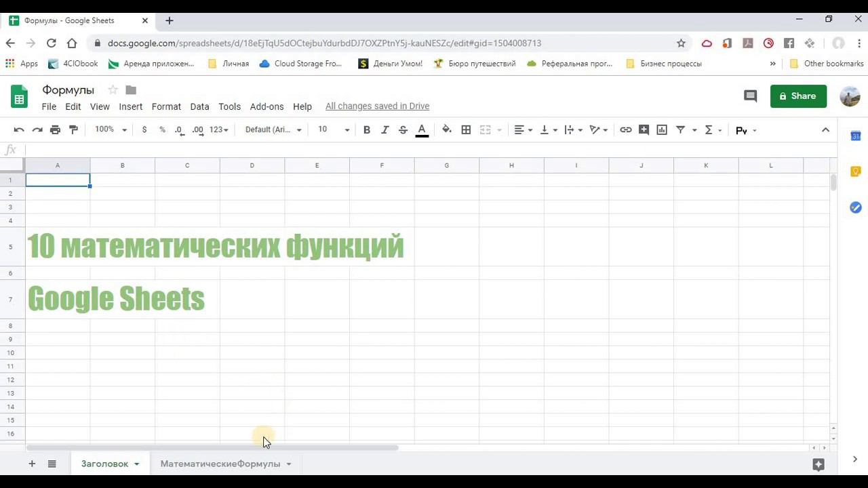Open the File menu
Screen dimensions: 868x488
pyautogui.click(x=49, y=106)
